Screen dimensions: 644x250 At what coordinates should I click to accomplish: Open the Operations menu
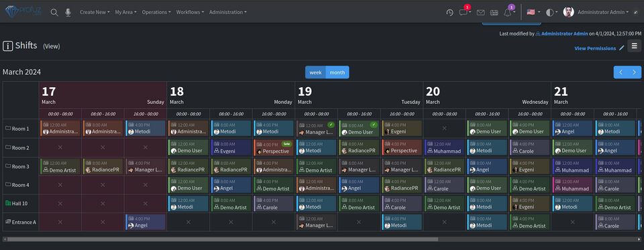156,12
